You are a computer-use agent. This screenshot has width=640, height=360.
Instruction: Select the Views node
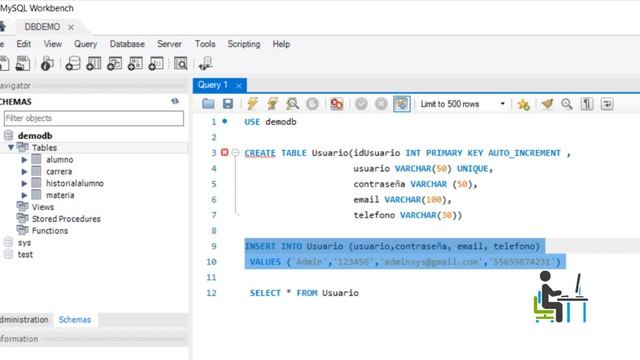[43, 207]
